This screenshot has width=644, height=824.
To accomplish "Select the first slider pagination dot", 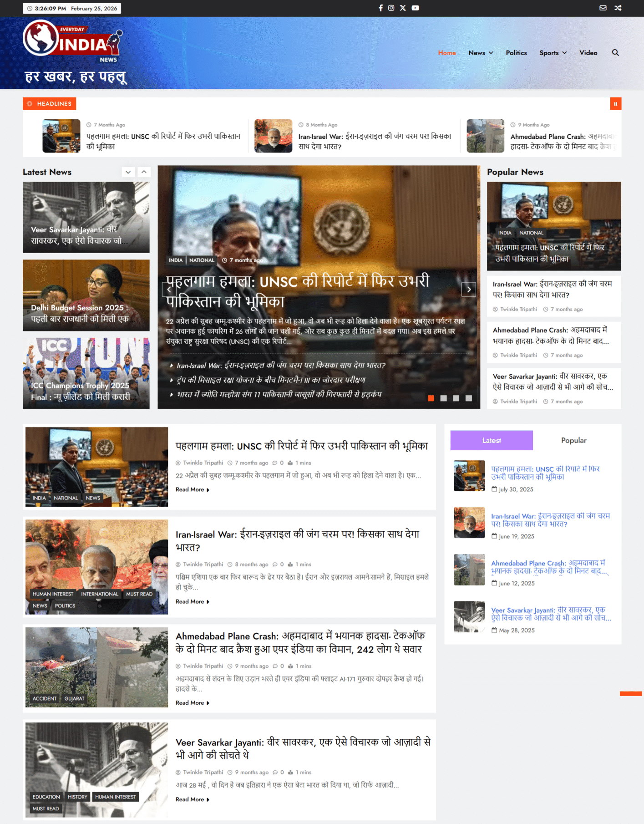I will 431,398.
